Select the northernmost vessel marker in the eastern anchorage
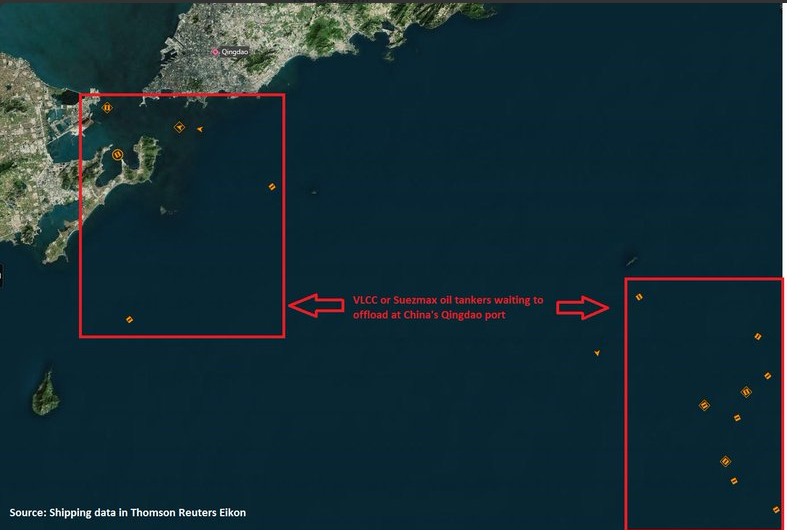Screen dimensions: 787x530 pyautogui.click(x=639, y=297)
